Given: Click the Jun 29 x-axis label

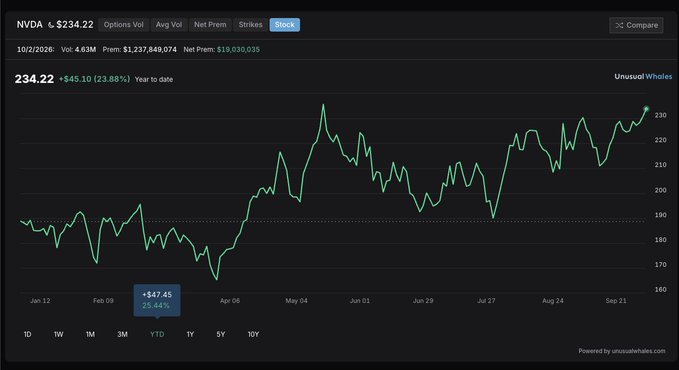Looking at the screenshot, I should [x=423, y=301].
